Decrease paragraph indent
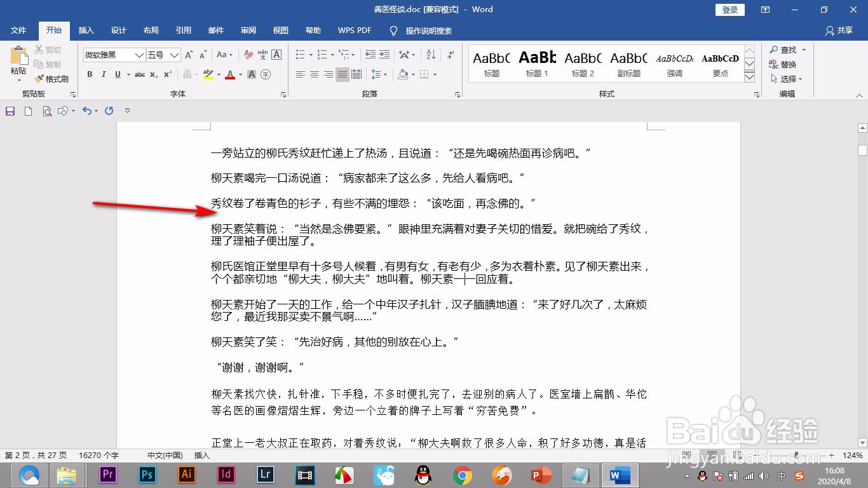 click(370, 55)
